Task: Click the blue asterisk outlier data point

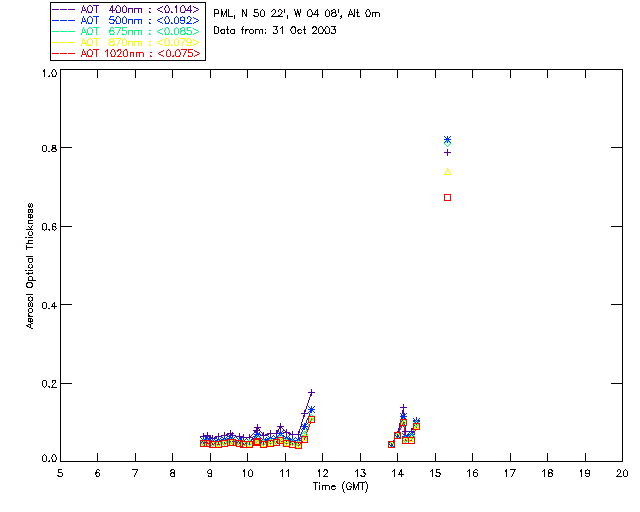Action: (x=447, y=139)
